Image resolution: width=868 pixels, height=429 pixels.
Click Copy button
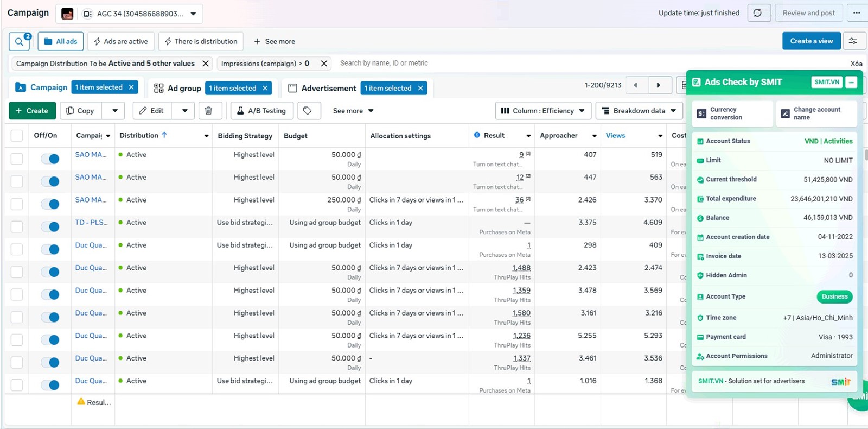[80, 111]
